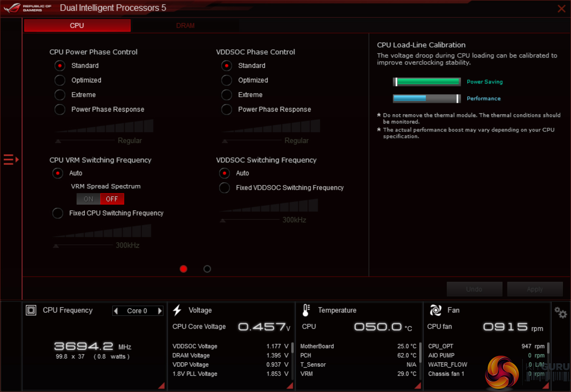
Task: Switch to the DRAM tab
Action: [185, 26]
